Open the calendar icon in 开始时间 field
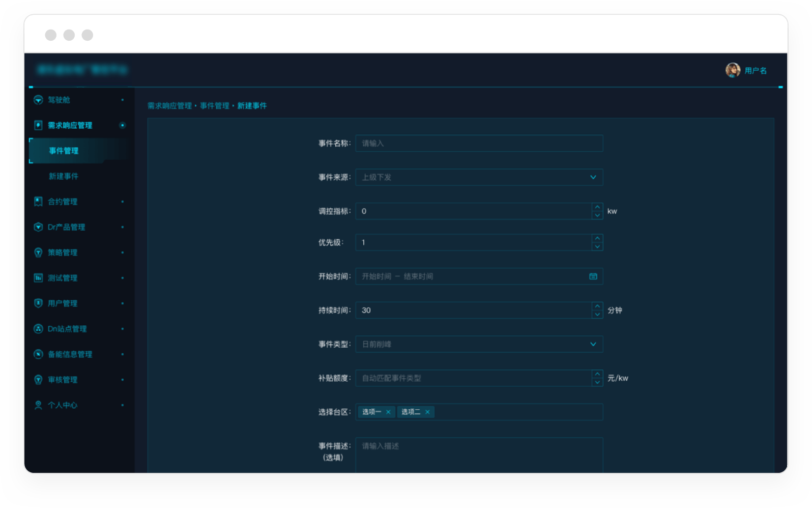Screen dimensions: 812x508 pyautogui.click(x=593, y=276)
